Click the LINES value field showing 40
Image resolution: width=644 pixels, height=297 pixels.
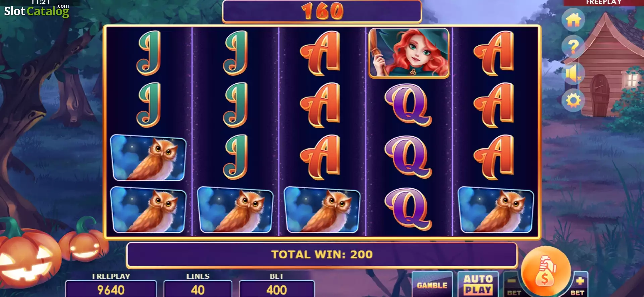[198, 289]
